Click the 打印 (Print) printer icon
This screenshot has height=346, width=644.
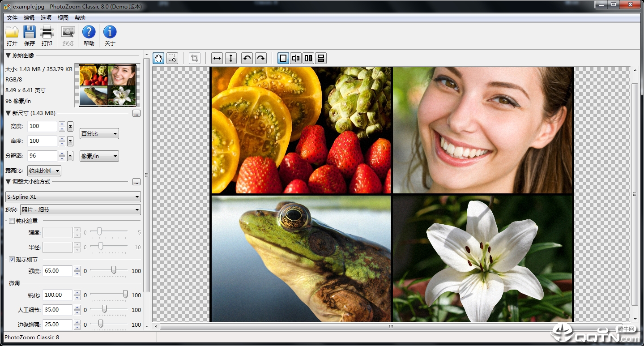(47, 32)
